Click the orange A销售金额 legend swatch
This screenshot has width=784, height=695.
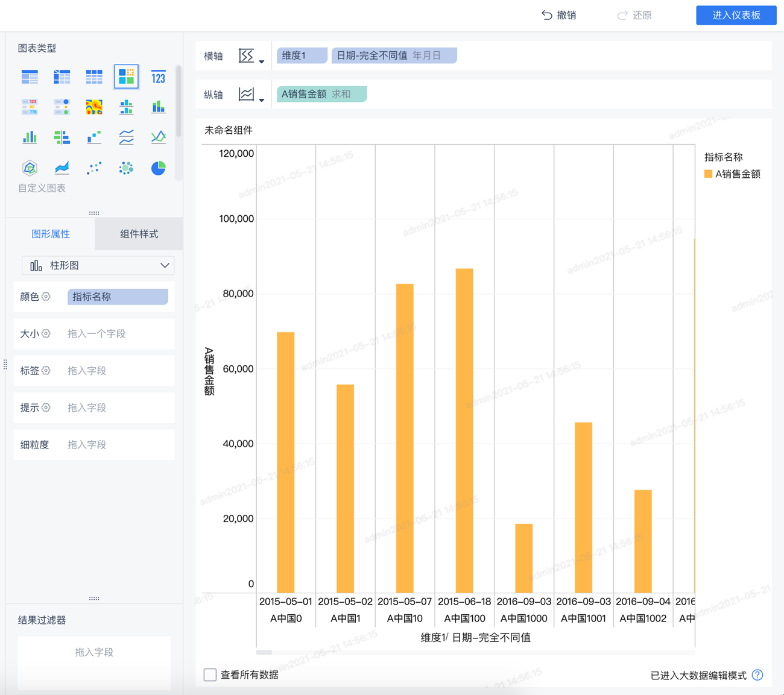[709, 174]
